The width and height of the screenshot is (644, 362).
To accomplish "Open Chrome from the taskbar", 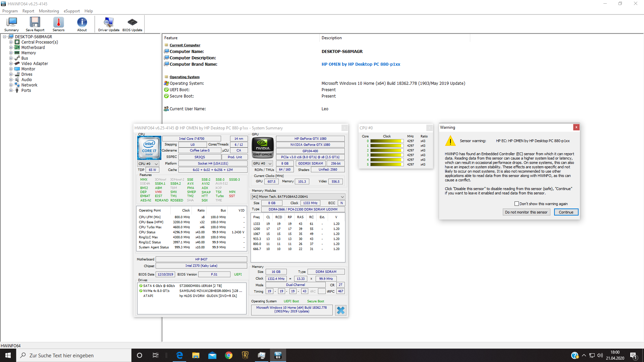I will pyautogui.click(x=229, y=355).
